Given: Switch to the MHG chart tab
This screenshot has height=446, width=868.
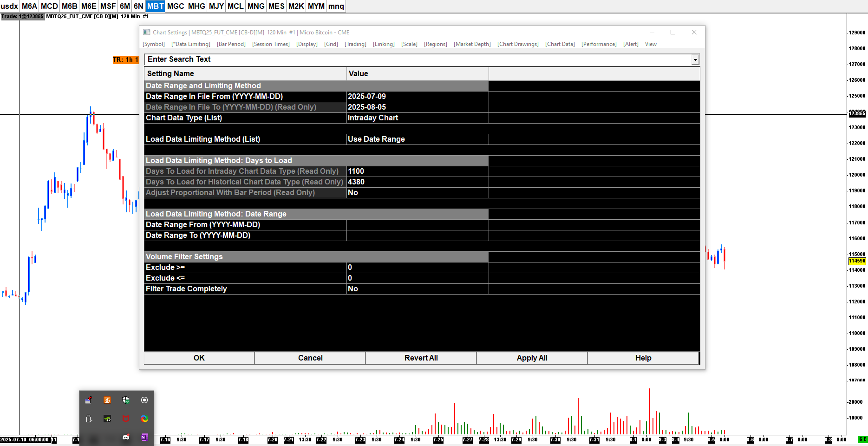Looking at the screenshot, I should click(196, 6).
